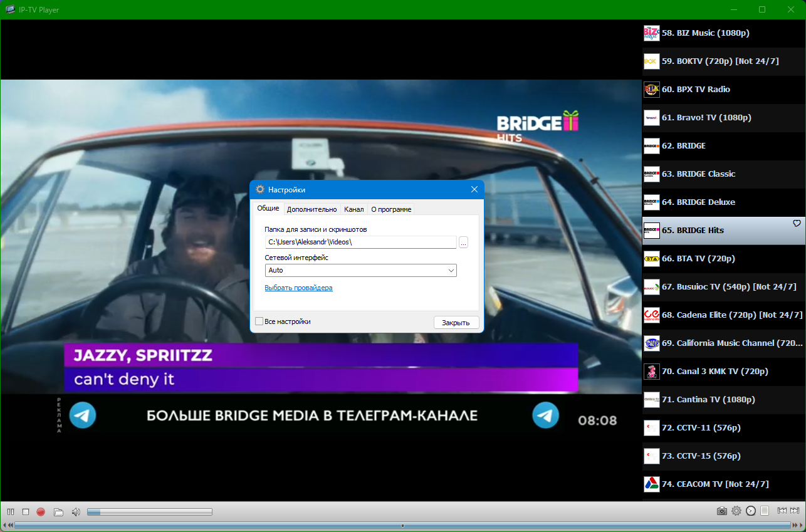Click the 'Закрыть' button

[456, 323]
